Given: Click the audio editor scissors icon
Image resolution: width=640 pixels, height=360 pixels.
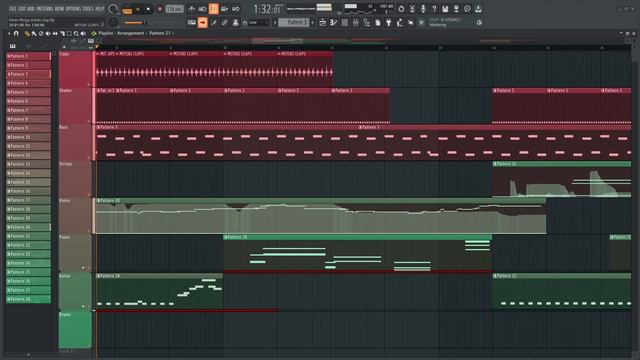Looking at the screenshot, I should [x=412, y=9].
